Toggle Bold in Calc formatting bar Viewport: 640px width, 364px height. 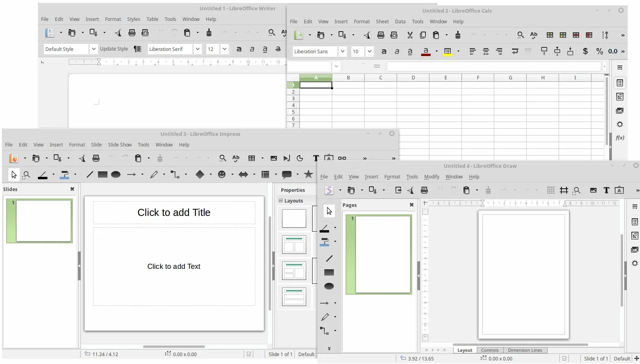pos(384,51)
